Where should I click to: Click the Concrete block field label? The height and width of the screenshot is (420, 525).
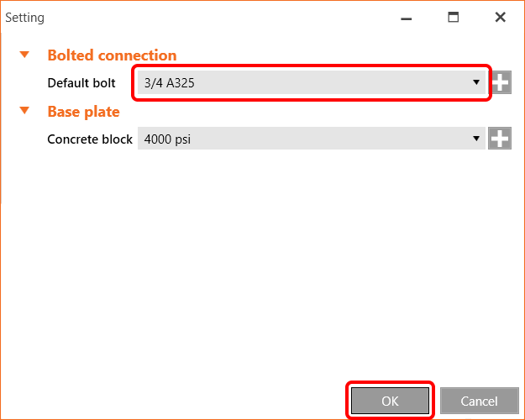pyautogui.click(x=90, y=139)
